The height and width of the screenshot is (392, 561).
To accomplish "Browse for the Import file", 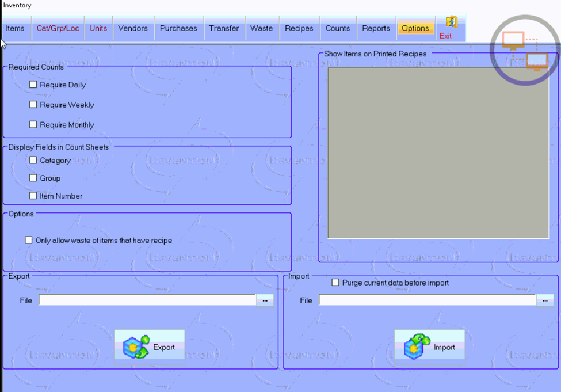I will [545, 300].
